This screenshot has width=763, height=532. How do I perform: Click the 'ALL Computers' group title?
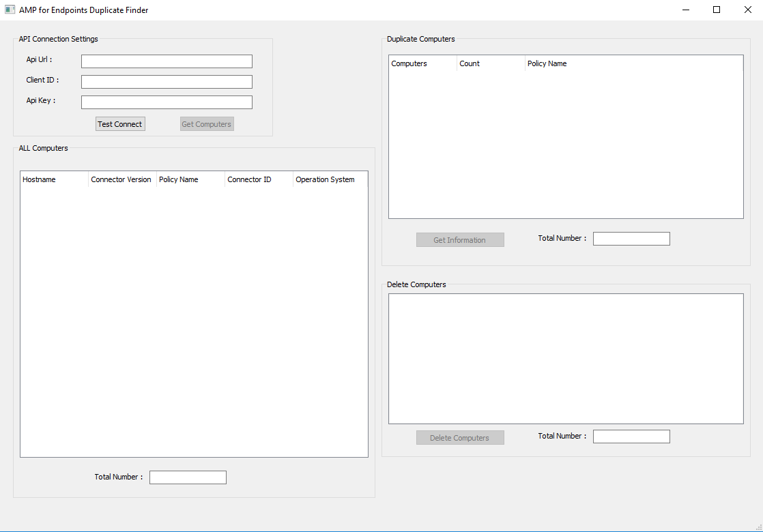pos(43,148)
